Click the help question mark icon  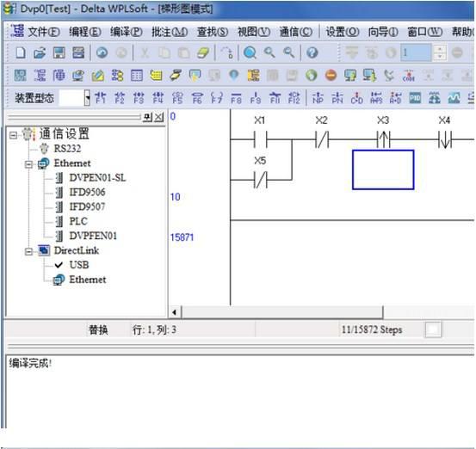[312, 52]
